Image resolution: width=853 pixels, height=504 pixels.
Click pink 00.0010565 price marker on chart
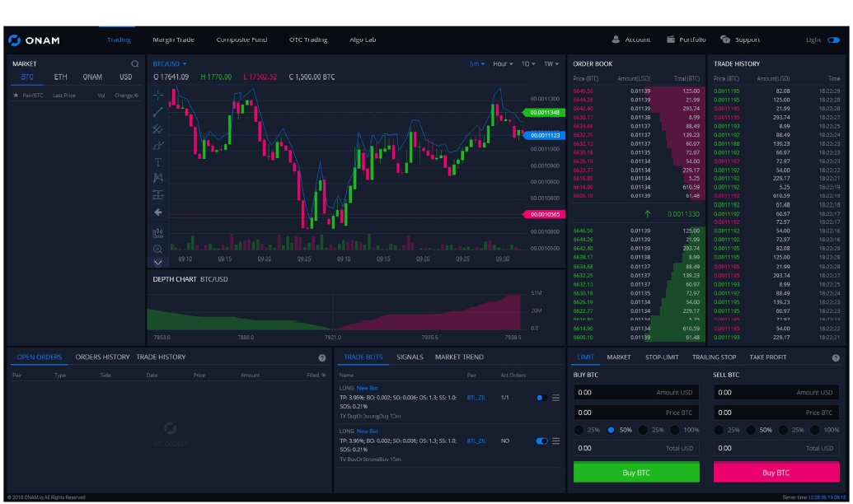click(x=544, y=215)
